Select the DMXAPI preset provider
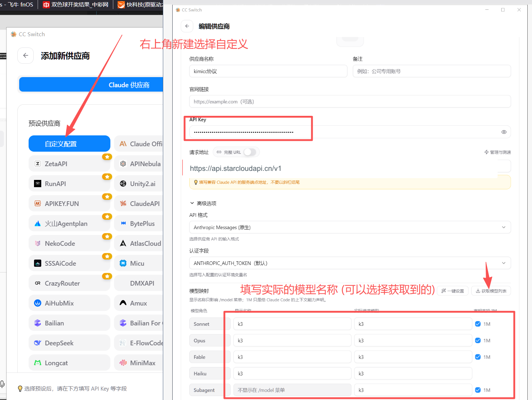 (x=139, y=283)
